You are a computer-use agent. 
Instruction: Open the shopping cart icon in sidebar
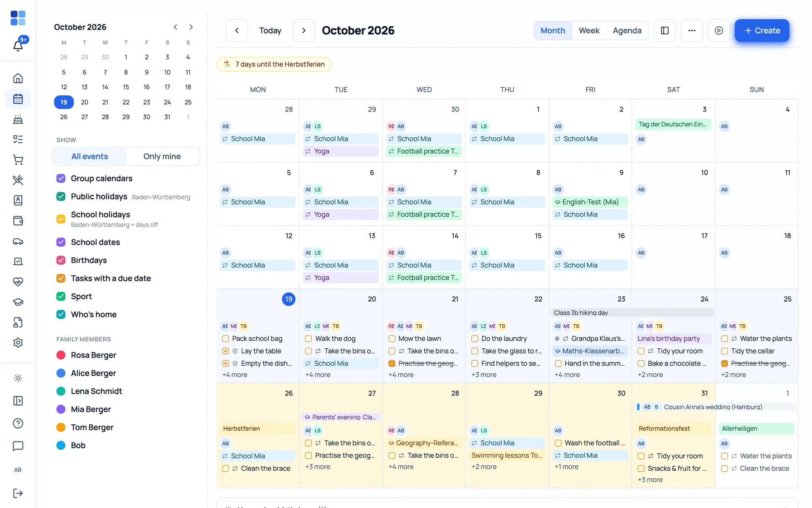tap(18, 160)
